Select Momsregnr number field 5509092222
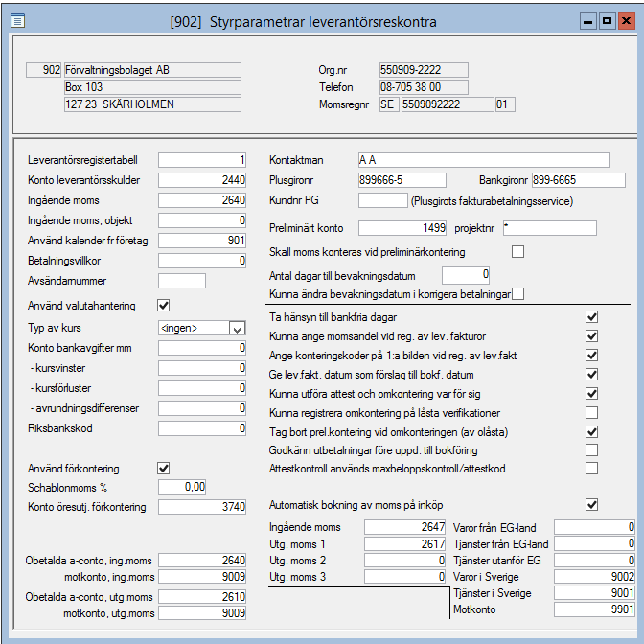644x644 pixels. coord(448,104)
